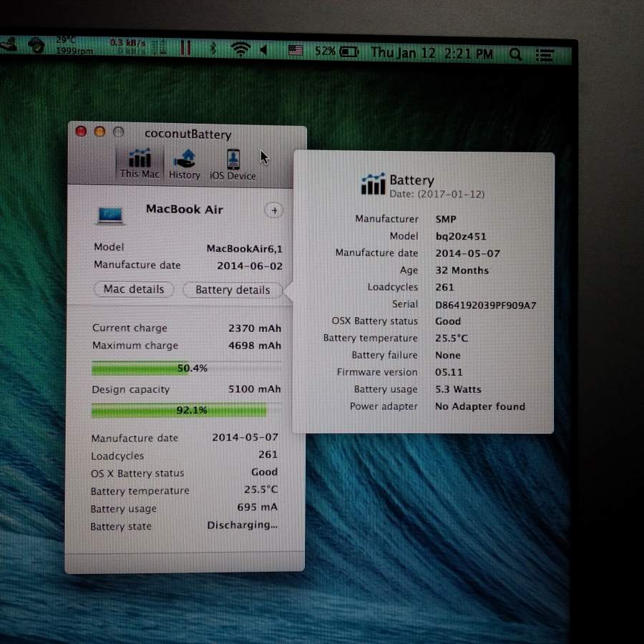This screenshot has width=644, height=644.
Task: Click None next to Battery failure
Action: coord(448,355)
